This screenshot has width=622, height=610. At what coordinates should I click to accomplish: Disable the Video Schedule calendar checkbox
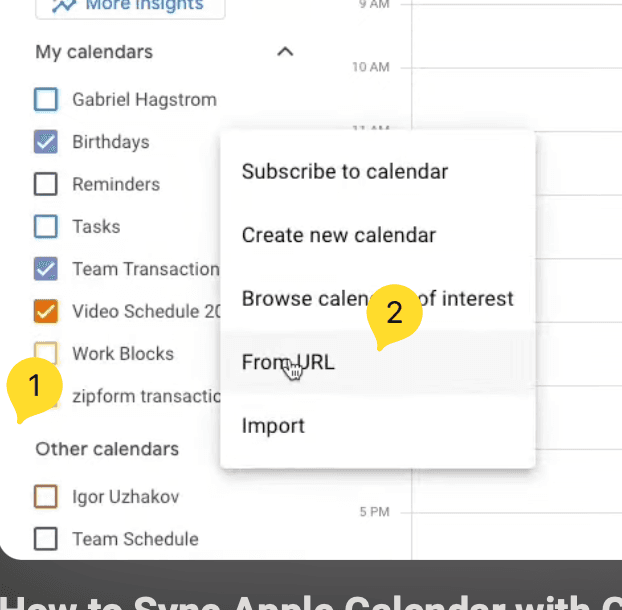tap(46, 311)
